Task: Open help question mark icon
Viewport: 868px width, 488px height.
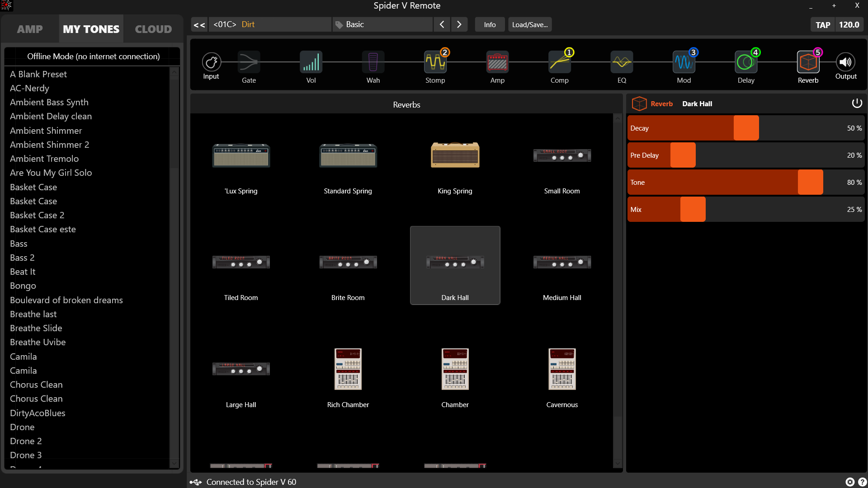Action: (862, 482)
